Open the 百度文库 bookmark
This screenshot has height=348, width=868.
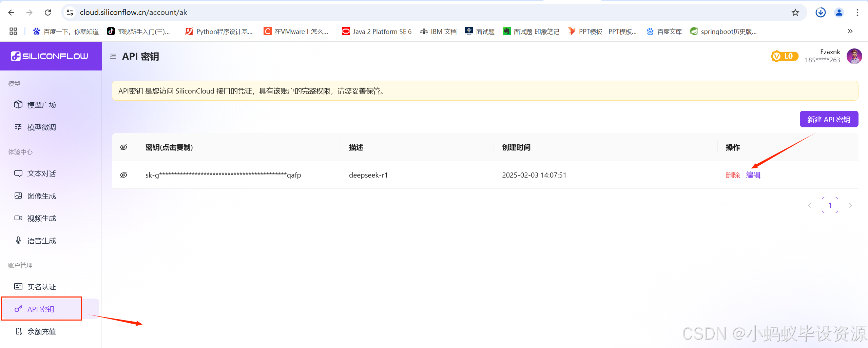click(664, 32)
